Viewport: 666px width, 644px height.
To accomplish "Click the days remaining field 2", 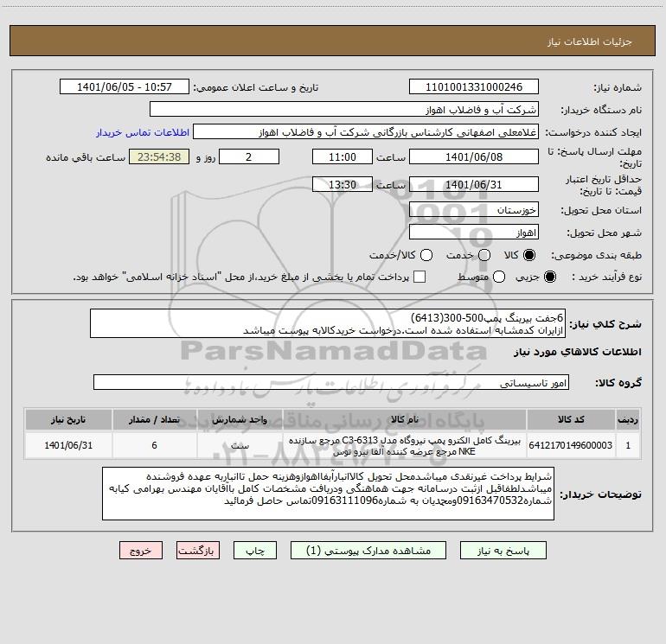I will pyautogui.click(x=249, y=156).
